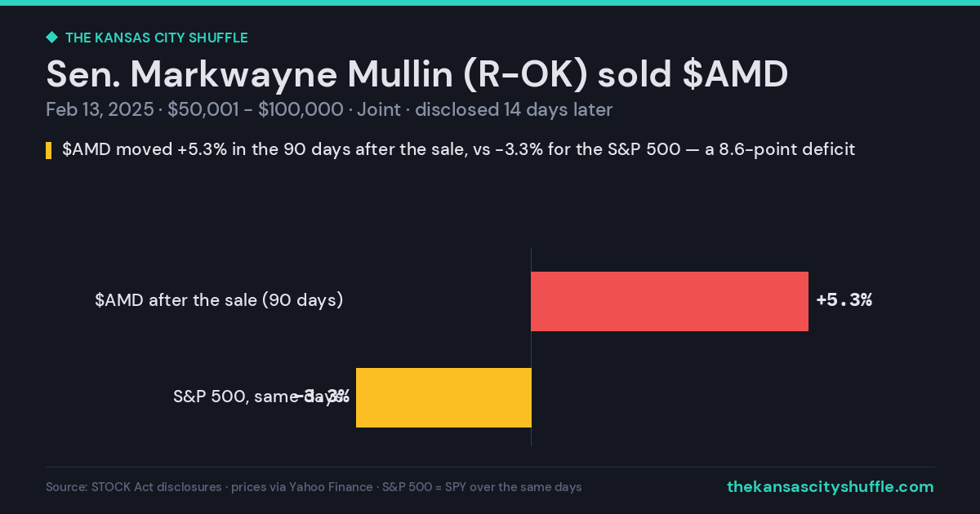Click the $50,001 - $100,000 amount range
The width and height of the screenshot is (980, 514).
coord(255,109)
